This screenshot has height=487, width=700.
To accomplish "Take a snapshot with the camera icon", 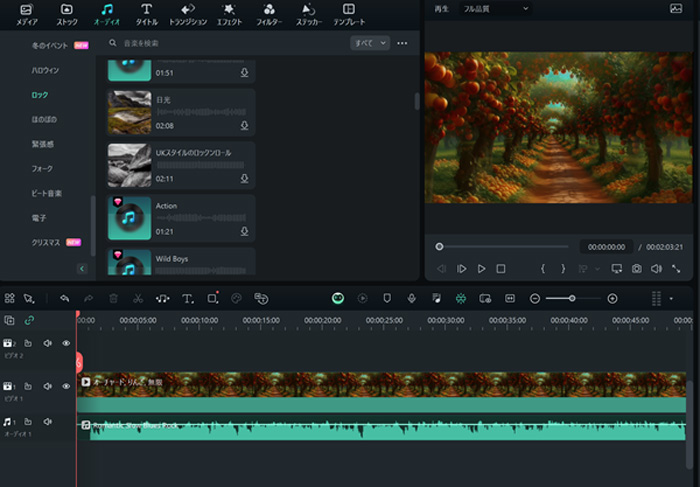I will pyautogui.click(x=636, y=269).
